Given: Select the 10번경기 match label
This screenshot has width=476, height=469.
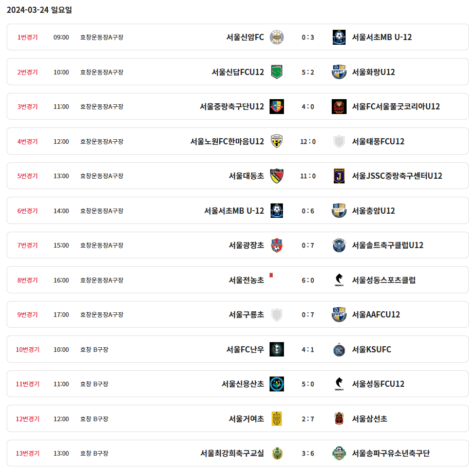Looking at the screenshot, I should pyautogui.click(x=28, y=349).
